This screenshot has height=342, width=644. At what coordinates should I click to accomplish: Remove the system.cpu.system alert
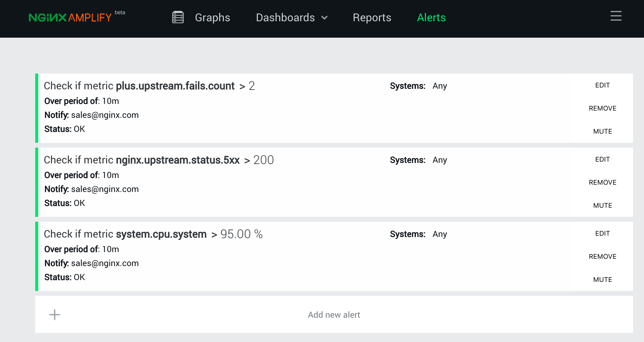[602, 257]
